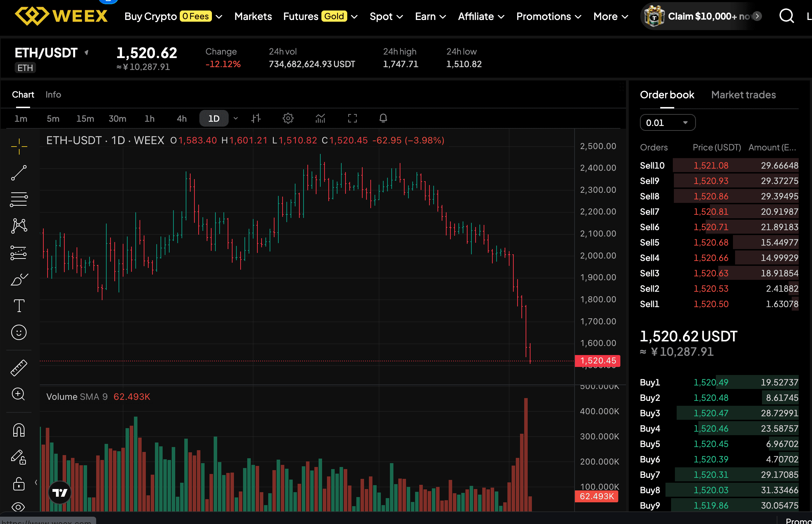812x524 pixels.
Task: Click the 62.493K volume axis label
Action: 597,496
